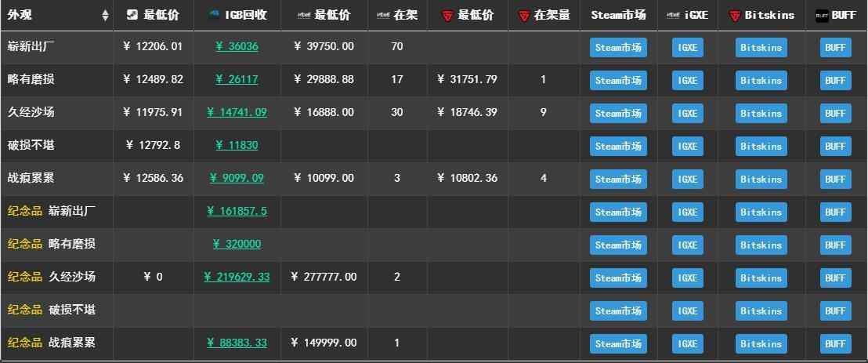Sort by the 外观 column arrows
The height and width of the screenshot is (363, 868).
click(x=105, y=16)
